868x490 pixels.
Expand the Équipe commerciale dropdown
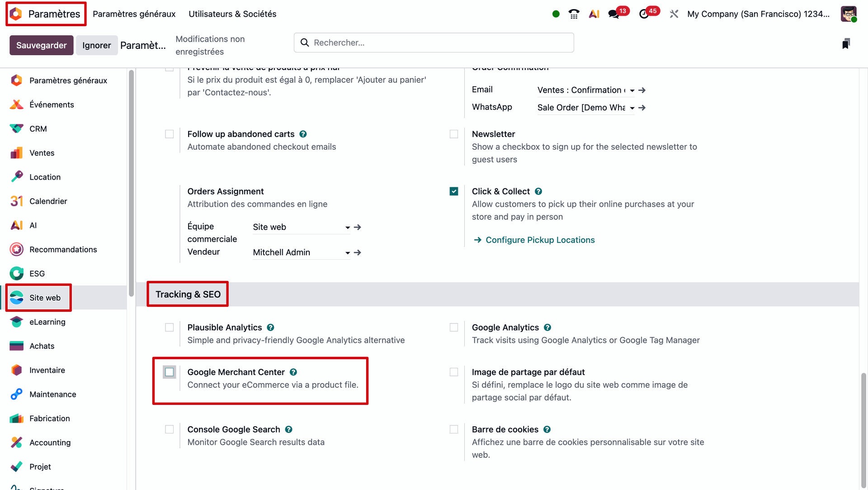pos(347,227)
